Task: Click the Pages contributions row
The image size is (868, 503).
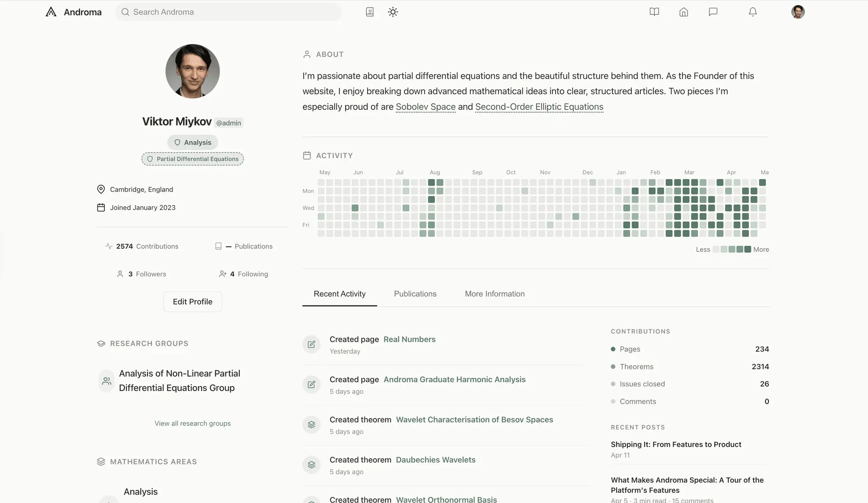Action: tap(690, 349)
